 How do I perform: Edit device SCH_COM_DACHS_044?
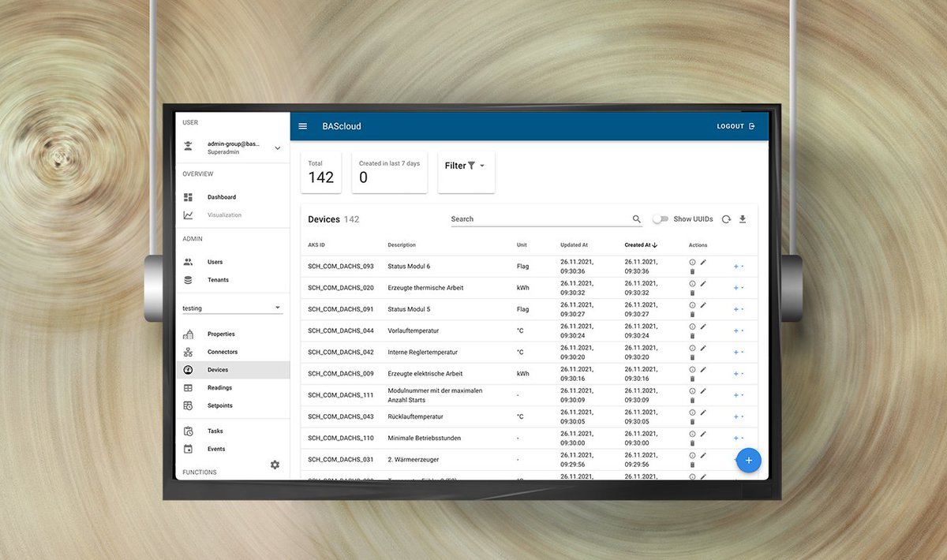(703, 326)
